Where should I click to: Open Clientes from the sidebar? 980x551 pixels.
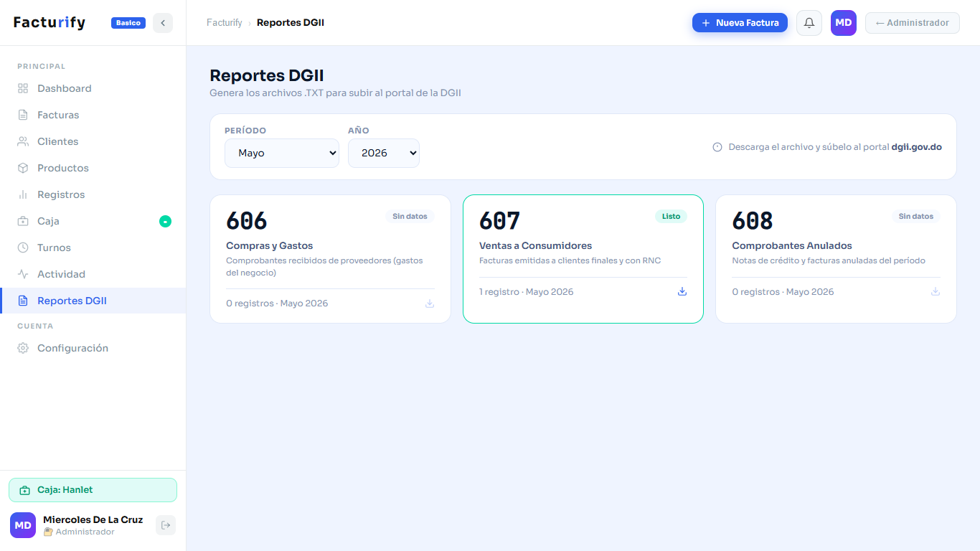tap(93, 141)
